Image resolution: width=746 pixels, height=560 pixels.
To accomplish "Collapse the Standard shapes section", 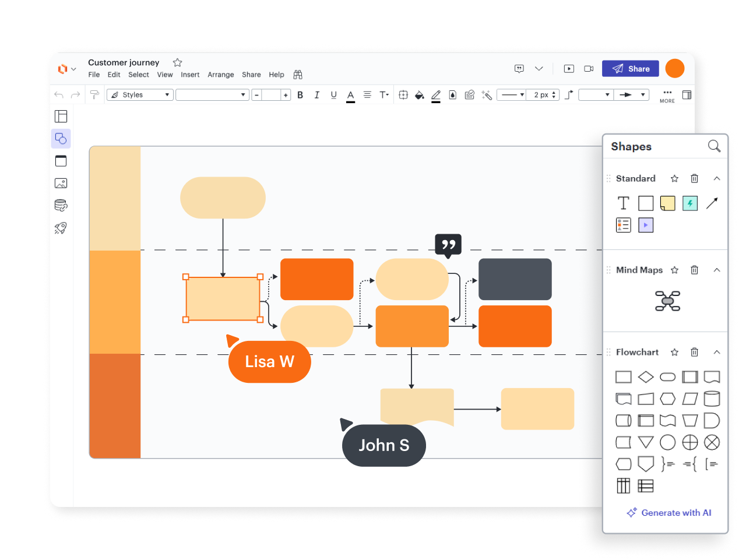I will pyautogui.click(x=717, y=178).
